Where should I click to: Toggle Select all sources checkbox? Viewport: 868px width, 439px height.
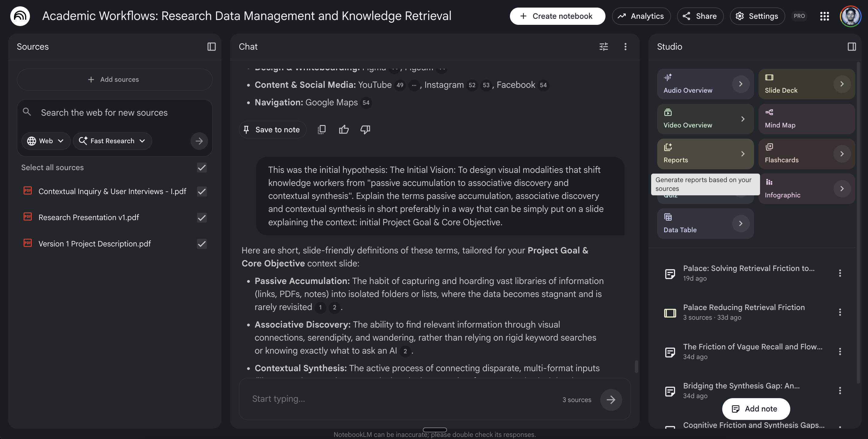coord(201,168)
